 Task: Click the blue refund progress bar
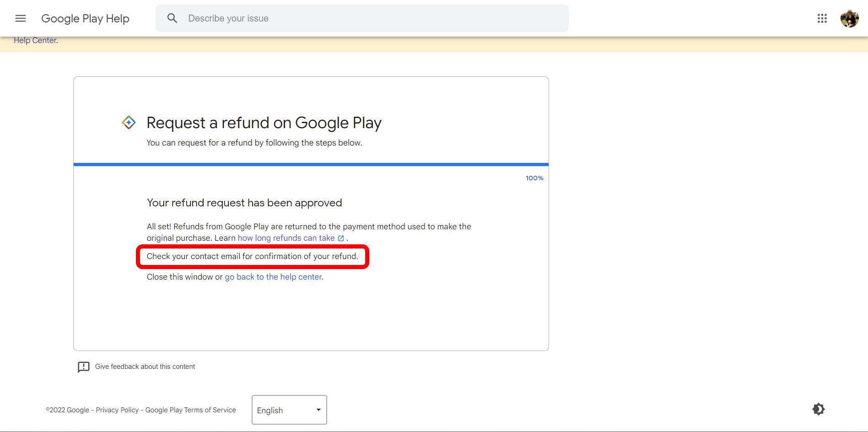(x=311, y=164)
